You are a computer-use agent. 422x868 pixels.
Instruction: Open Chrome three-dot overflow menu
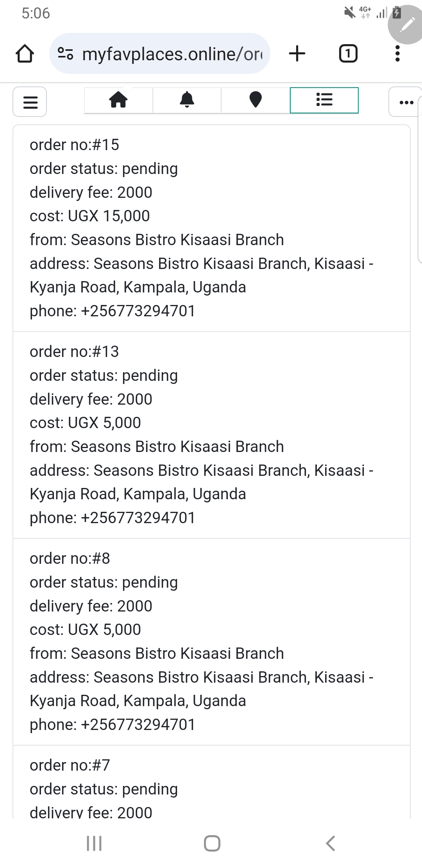[x=397, y=54]
